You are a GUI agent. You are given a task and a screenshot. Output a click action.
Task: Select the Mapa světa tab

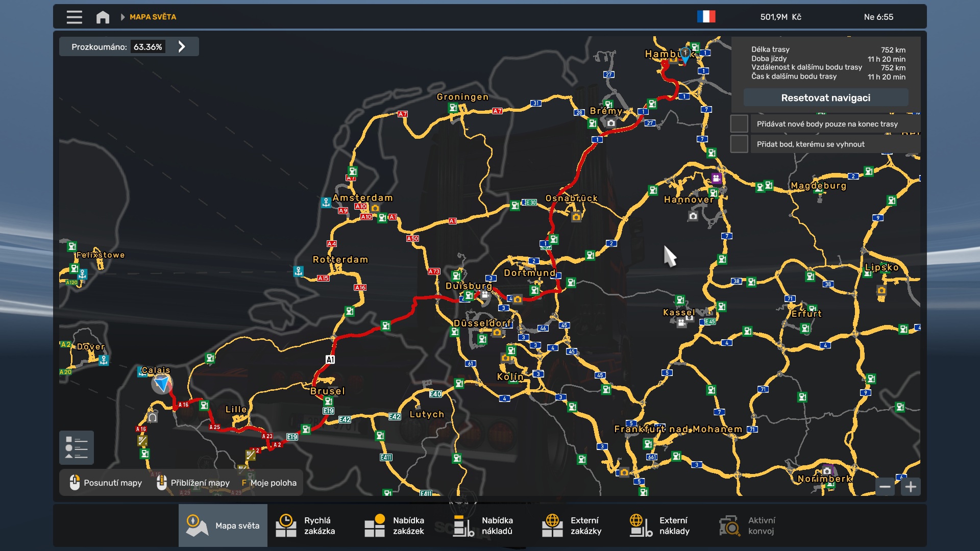click(x=223, y=525)
